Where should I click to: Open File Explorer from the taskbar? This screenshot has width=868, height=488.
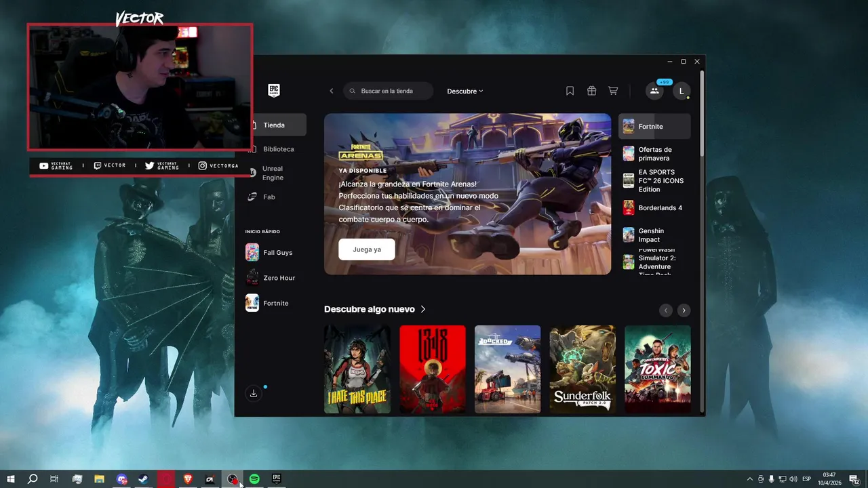coord(99,479)
